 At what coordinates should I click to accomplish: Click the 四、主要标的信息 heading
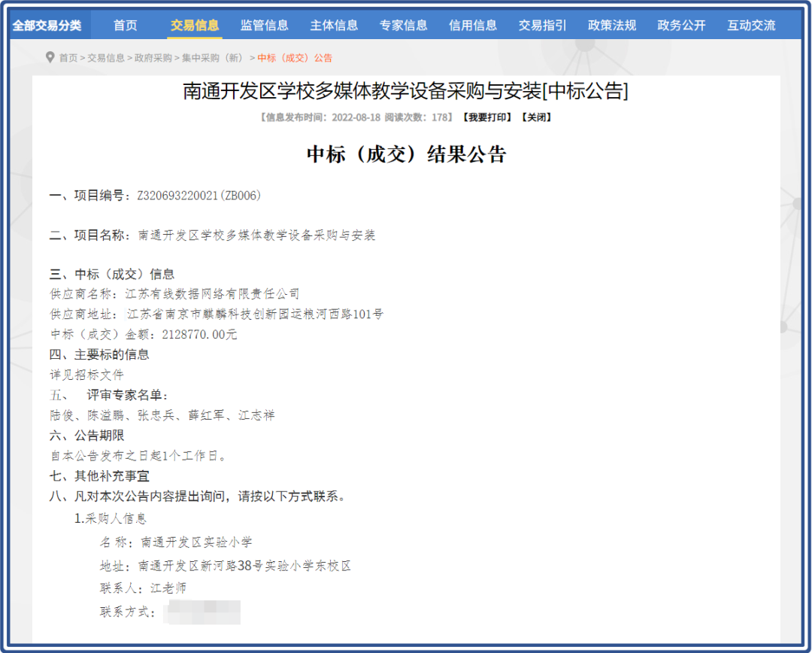99,355
